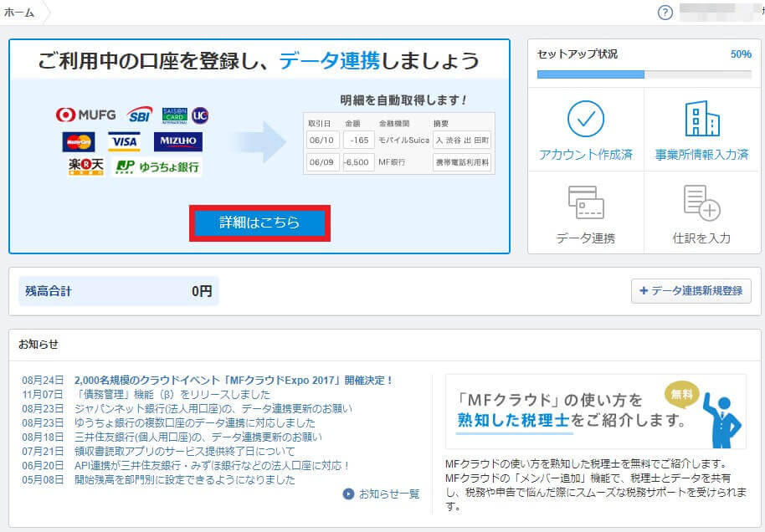Click the セットアップ状況 heading
Viewport: 765px width, 532px height.
[578, 54]
